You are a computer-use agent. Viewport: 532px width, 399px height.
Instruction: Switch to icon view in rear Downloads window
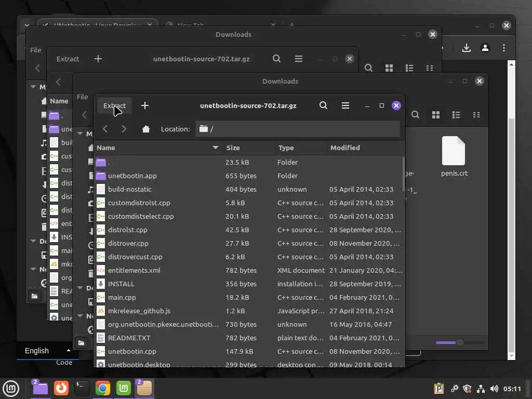coord(389,68)
